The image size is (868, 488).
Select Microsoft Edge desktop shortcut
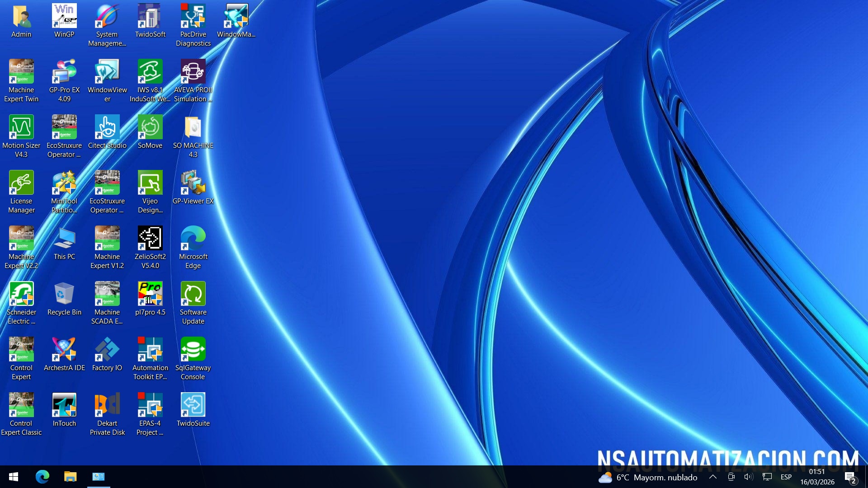click(193, 248)
